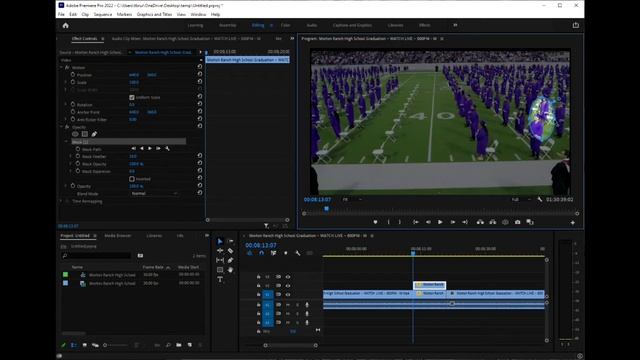Open Program Monitor settings wrench
Viewport: 640px width, 360px height.
(x=540, y=200)
